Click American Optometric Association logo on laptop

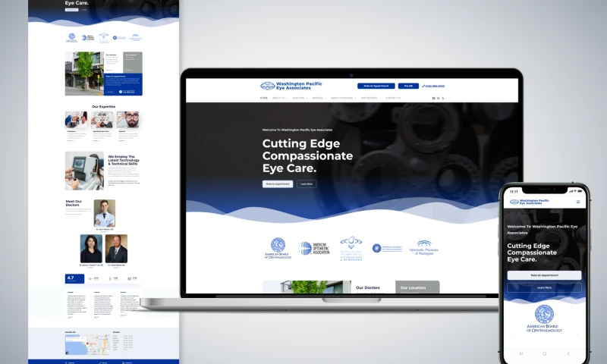pyautogui.click(x=314, y=248)
